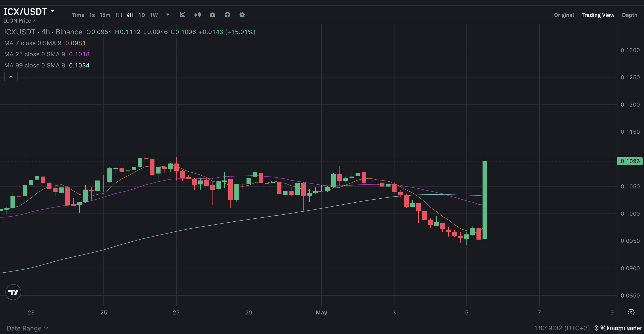Select the 1W weekly timeframe
Screen dimensions: 644x334
point(154,15)
